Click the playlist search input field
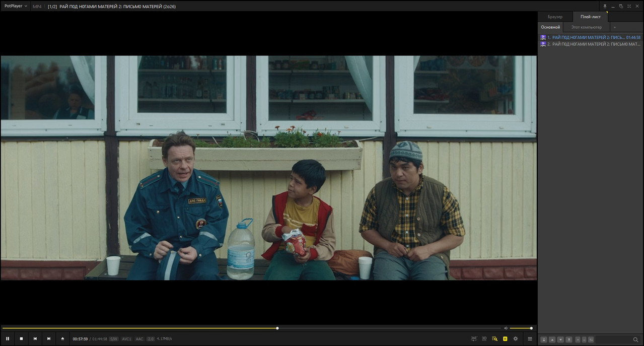The height and width of the screenshot is (346, 644). tap(613, 339)
